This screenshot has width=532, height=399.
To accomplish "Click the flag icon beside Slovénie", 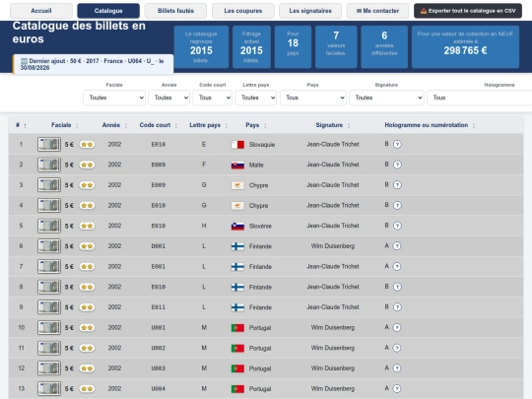I will (x=237, y=226).
